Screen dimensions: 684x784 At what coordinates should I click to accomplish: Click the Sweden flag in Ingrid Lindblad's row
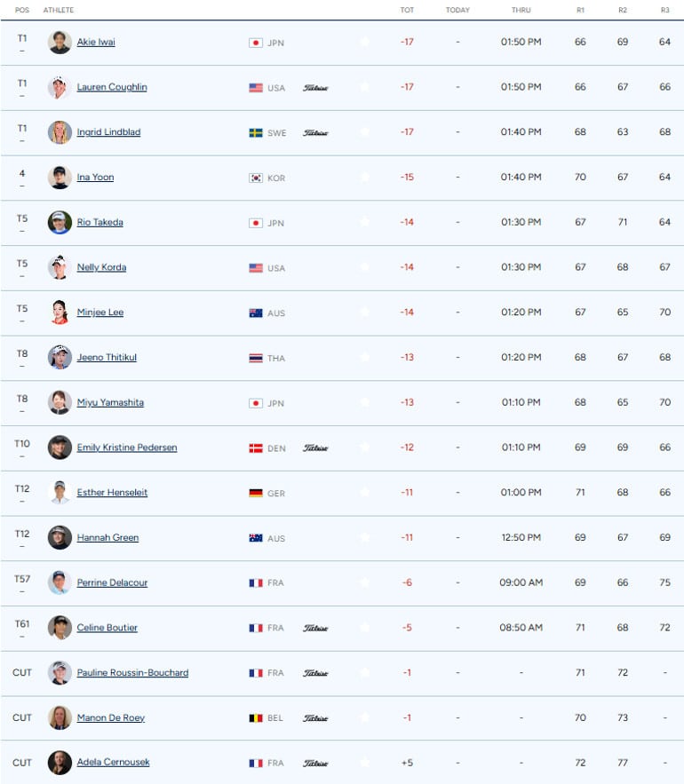pyautogui.click(x=256, y=132)
